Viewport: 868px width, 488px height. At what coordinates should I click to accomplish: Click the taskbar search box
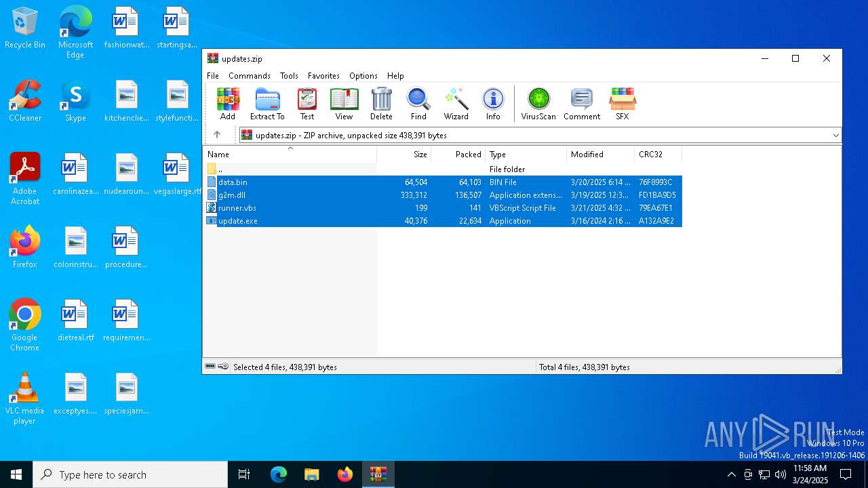(130, 474)
